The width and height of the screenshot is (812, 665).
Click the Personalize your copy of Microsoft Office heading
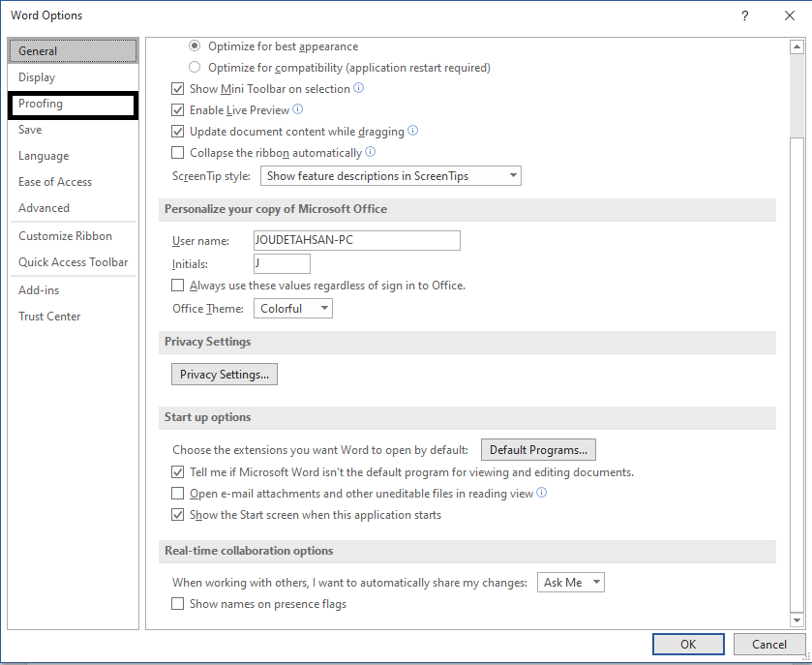(276, 209)
